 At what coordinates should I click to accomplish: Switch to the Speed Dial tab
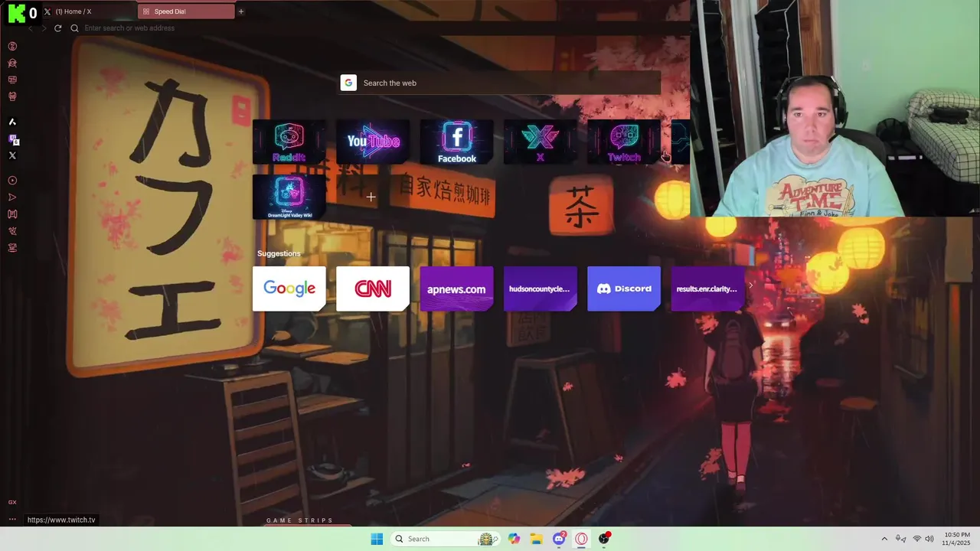coord(187,11)
